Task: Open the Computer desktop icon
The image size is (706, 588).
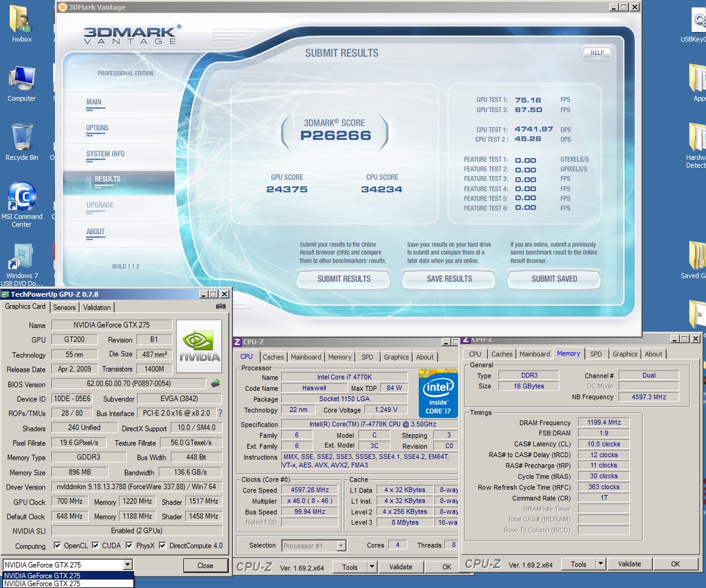Action: point(21,83)
